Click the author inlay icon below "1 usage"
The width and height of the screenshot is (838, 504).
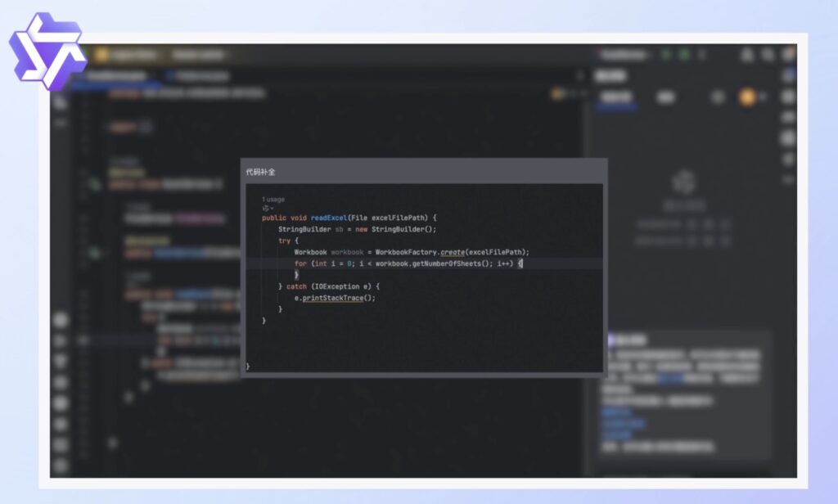tap(266, 208)
